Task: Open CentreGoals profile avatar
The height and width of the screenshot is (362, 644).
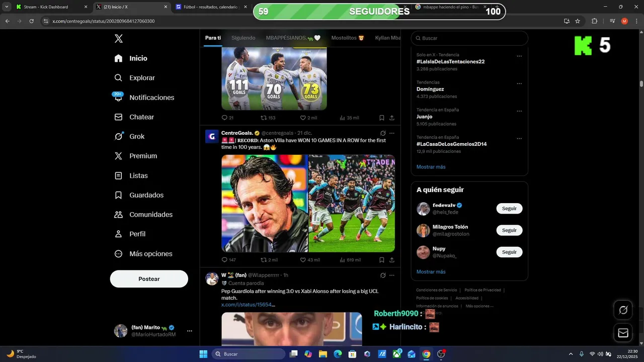Action: pyautogui.click(x=212, y=136)
